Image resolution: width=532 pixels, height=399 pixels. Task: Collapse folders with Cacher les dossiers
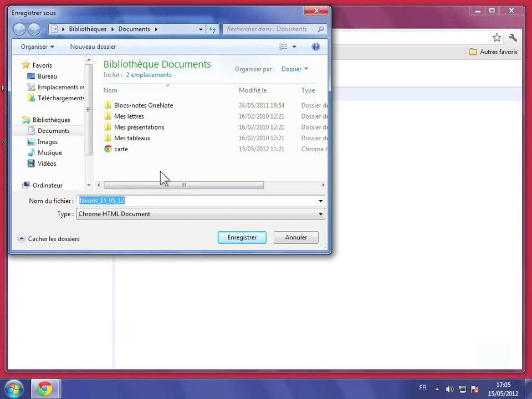(x=49, y=239)
